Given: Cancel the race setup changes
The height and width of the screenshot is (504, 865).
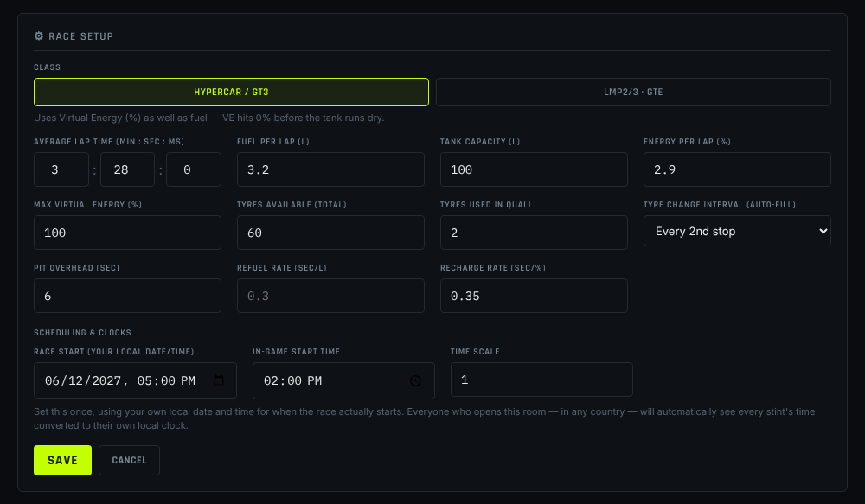Looking at the screenshot, I should coord(129,461).
